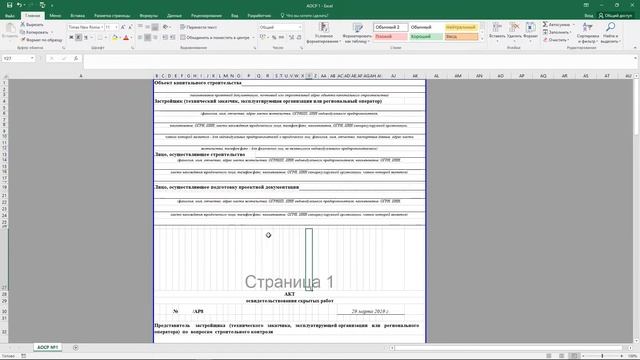Open the Очистить clear dropdown
Image resolution: width=640 pixels, height=360 pixels.
click(x=557, y=40)
